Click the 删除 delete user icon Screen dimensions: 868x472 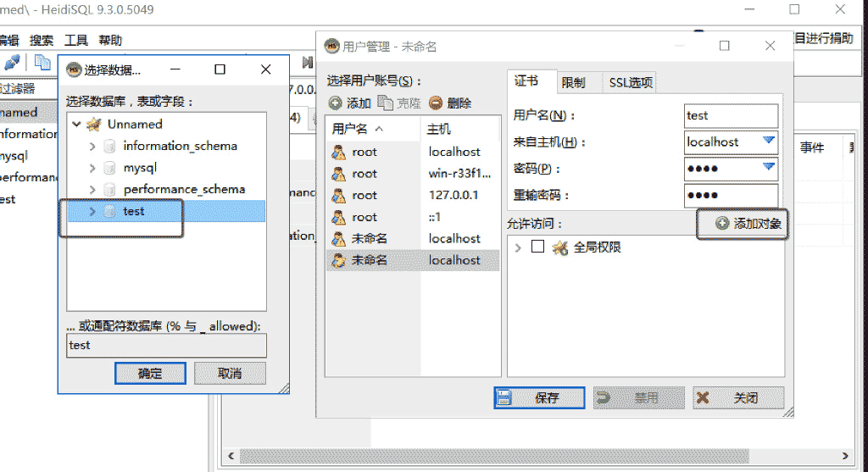(x=437, y=103)
